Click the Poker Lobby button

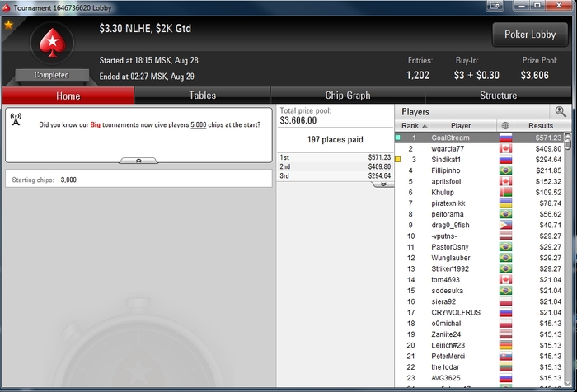coord(530,35)
